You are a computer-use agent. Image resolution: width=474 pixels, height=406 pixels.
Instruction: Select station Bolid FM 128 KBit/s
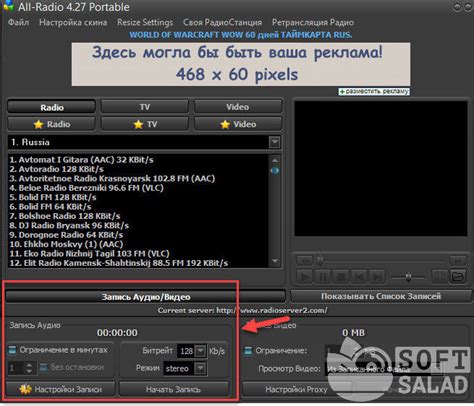coord(53,197)
